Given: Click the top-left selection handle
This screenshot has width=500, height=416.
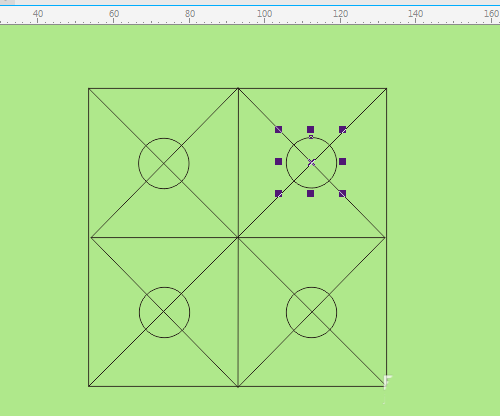Looking at the screenshot, I should pyautogui.click(x=279, y=130).
